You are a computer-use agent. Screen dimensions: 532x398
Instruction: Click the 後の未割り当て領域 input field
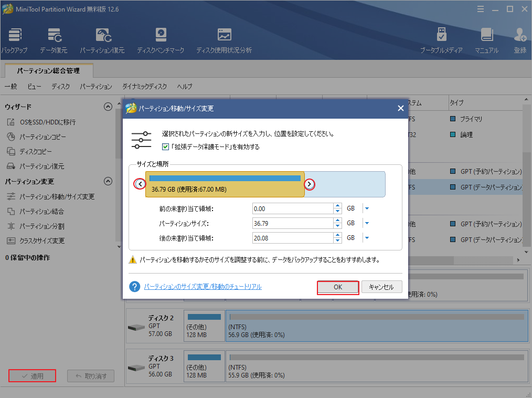[x=292, y=238]
